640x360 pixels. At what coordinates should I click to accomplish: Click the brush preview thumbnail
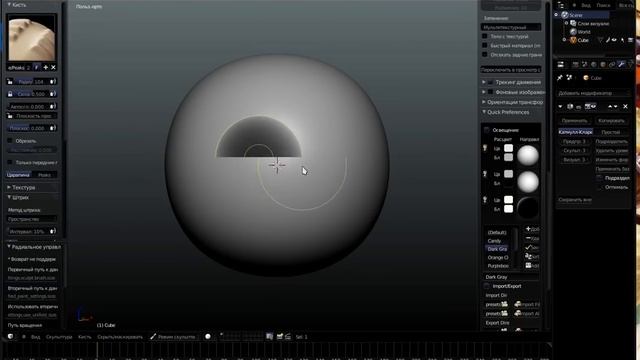(x=31, y=38)
